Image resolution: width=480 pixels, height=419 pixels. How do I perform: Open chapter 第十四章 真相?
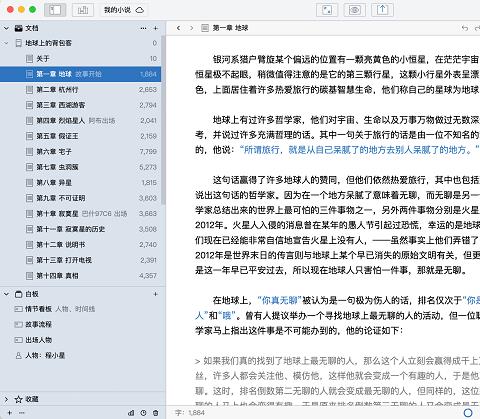[x=80, y=276]
